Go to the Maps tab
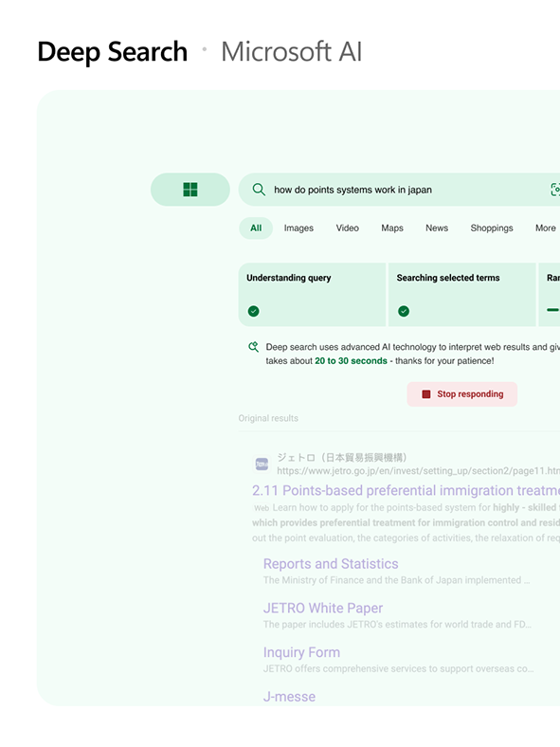The image size is (560, 747). click(392, 228)
